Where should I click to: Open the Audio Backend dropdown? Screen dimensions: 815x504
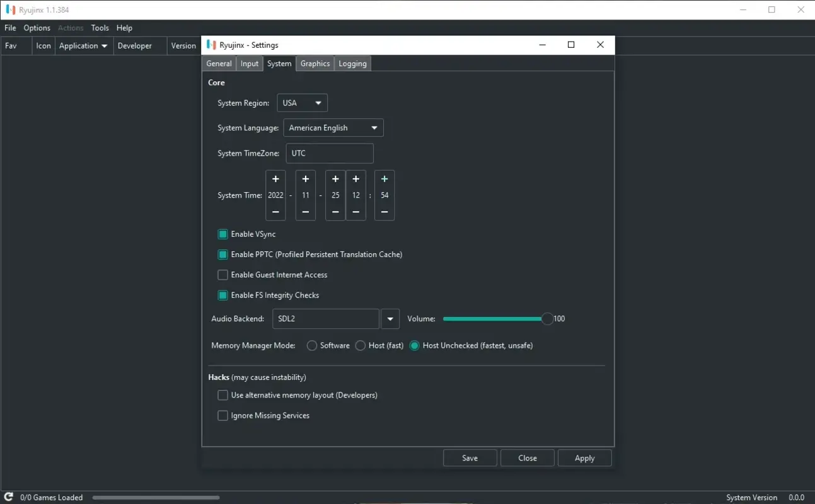(390, 319)
